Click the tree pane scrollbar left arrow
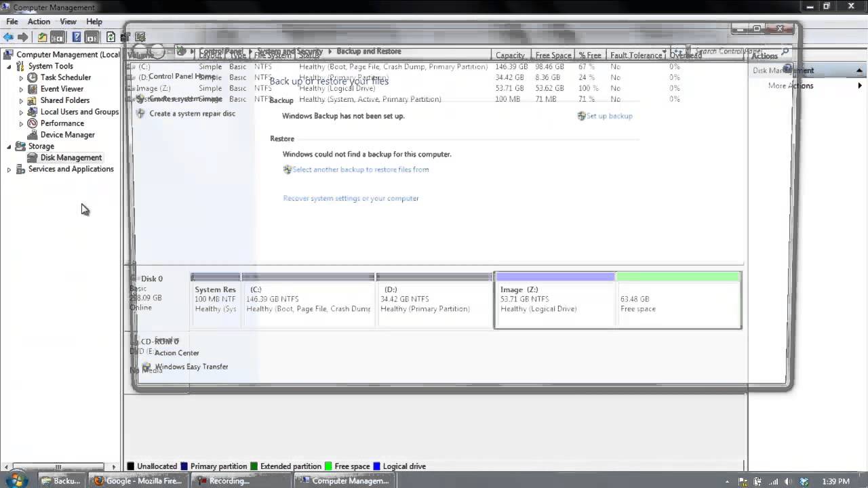The image size is (868, 488). coord(6,466)
